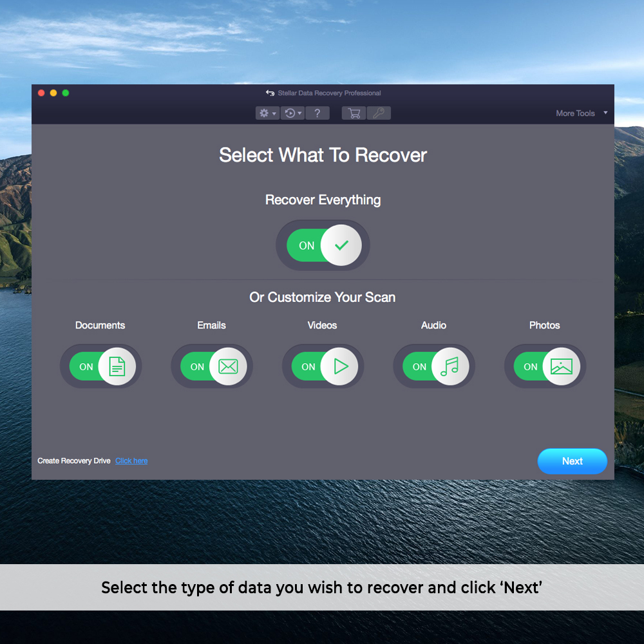The height and width of the screenshot is (644, 644).
Task: Toggle the Documents recovery switch
Action: click(102, 366)
